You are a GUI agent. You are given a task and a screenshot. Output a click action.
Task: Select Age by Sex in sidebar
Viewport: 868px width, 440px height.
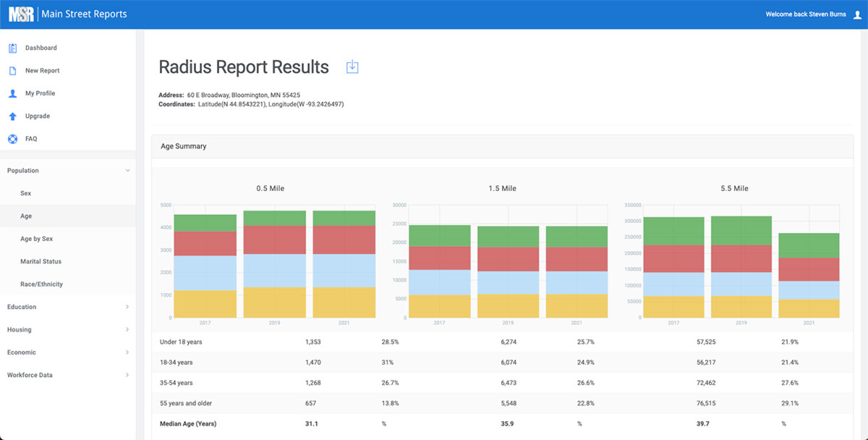point(36,239)
